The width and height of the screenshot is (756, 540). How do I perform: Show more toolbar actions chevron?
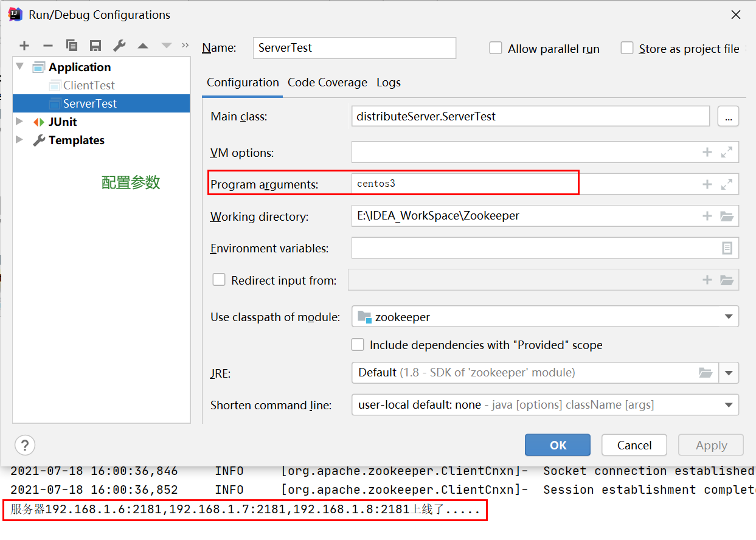pyautogui.click(x=186, y=46)
